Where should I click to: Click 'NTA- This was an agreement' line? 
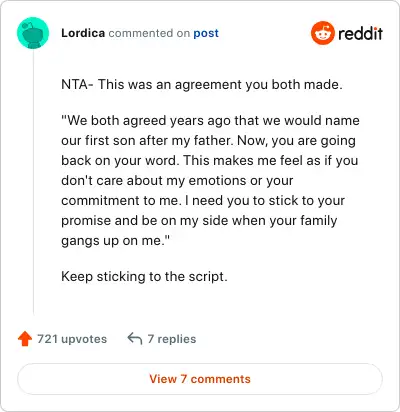coord(202,84)
